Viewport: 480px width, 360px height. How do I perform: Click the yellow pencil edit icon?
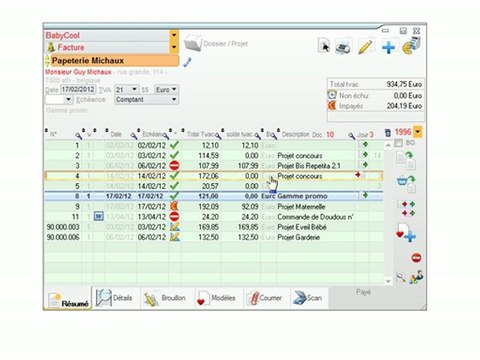click(x=365, y=46)
